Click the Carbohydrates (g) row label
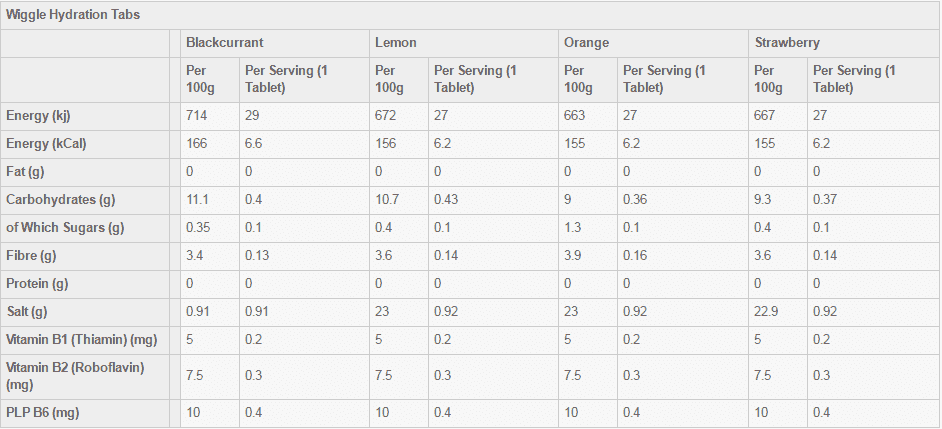Viewport: 942px width, 429px height. click(60, 199)
